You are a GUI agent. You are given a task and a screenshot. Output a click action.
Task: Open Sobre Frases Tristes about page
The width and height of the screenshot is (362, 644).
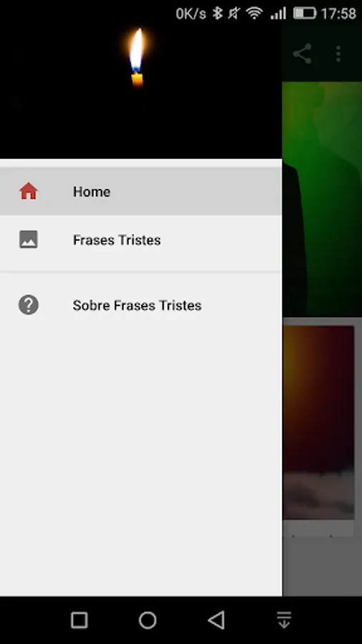point(141,305)
